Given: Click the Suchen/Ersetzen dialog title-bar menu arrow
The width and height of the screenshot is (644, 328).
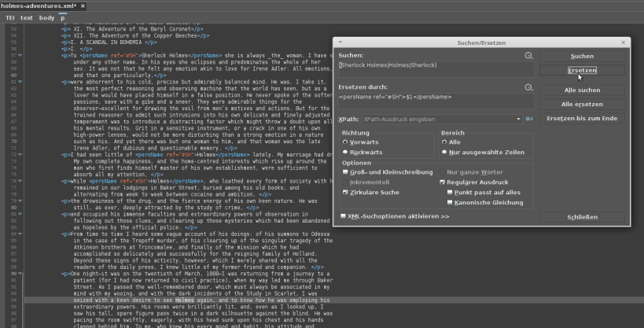Looking at the screenshot, I should 340,42.
